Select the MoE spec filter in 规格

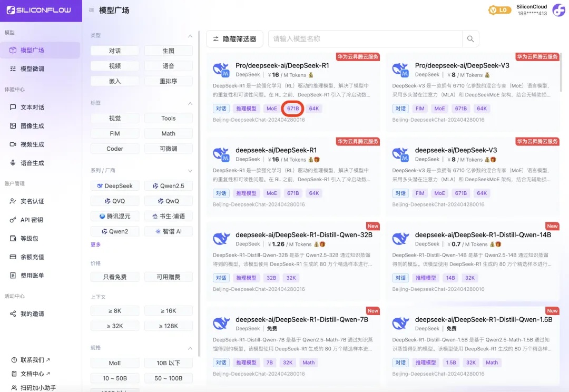tap(115, 364)
